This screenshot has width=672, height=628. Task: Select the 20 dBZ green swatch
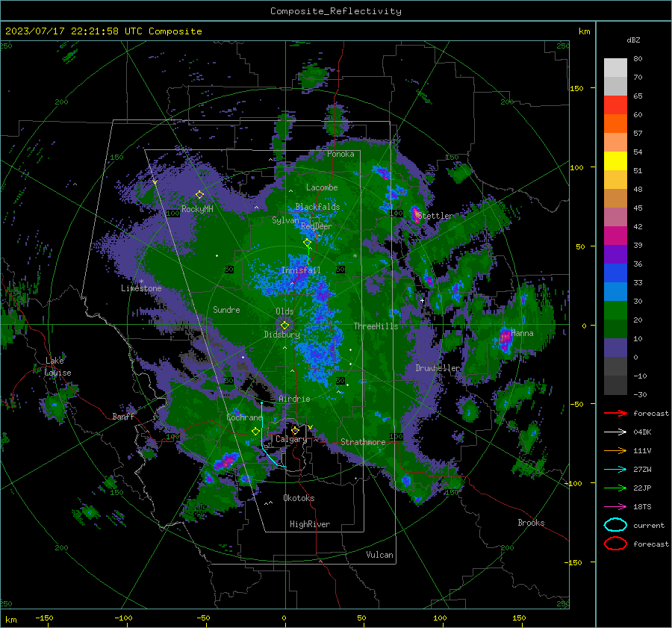(615, 310)
